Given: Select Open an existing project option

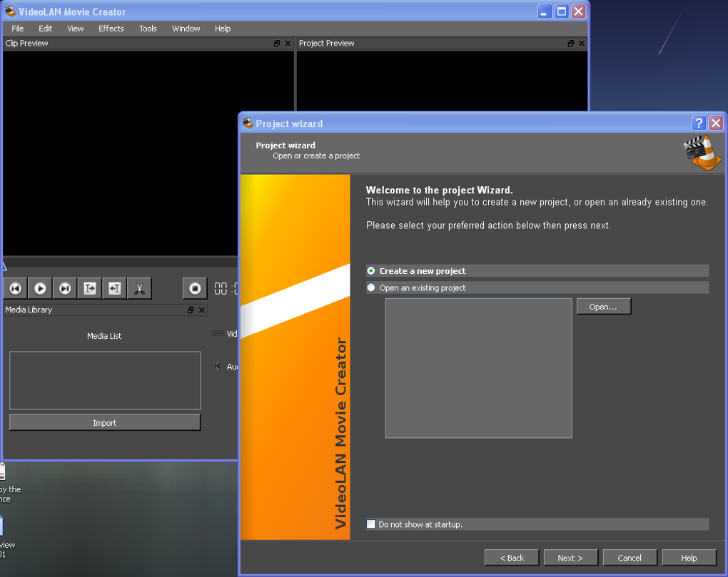Looking at the screenshot, I should (x=537, y=287).
